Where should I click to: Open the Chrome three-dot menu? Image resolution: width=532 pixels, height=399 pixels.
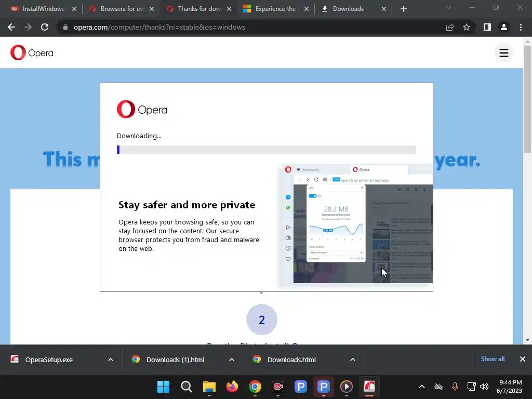[x=521, y=27]
